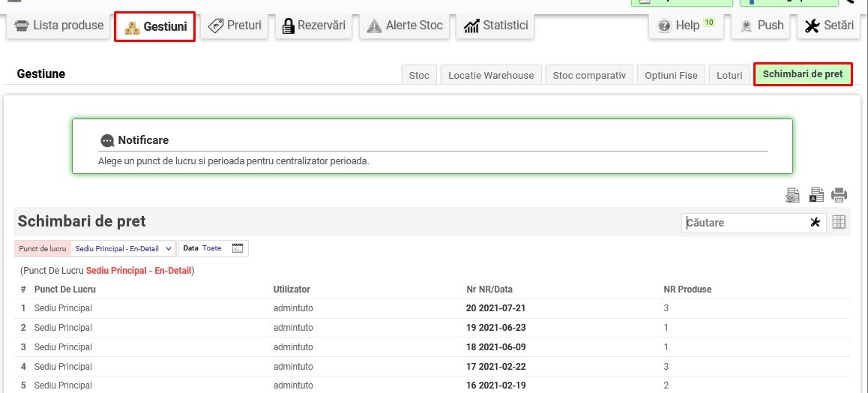Open Optiuni Fise sub-tab
This screenshot has width=868, height=393.
671,75
